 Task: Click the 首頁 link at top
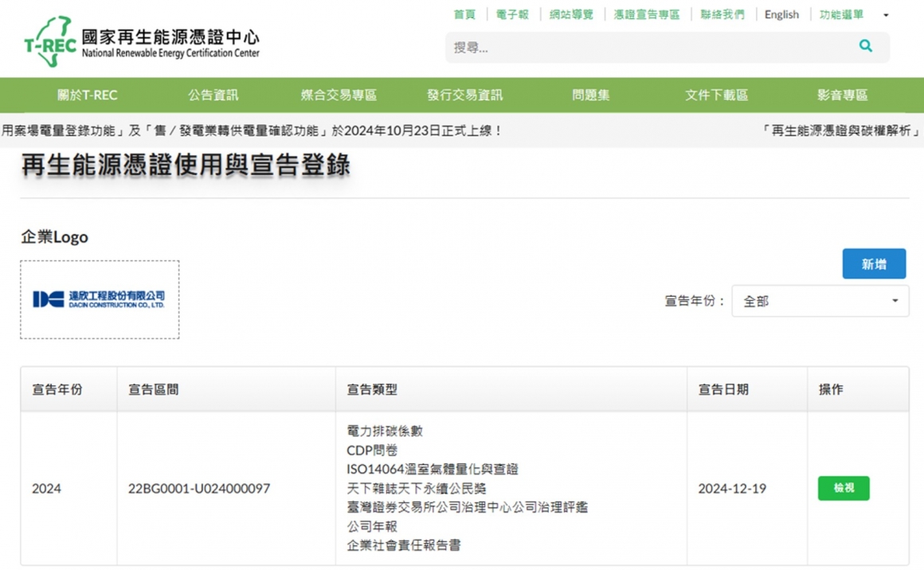click(464, 15)
